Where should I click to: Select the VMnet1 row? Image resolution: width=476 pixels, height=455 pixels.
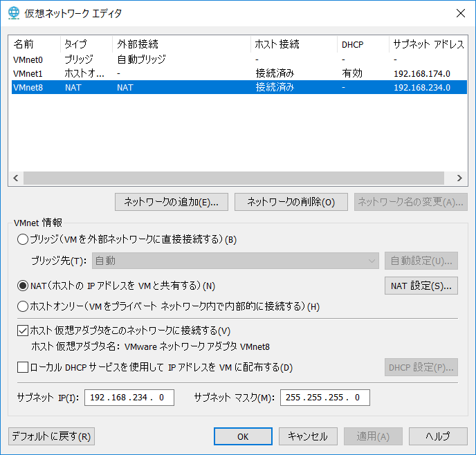pos(239,73)
